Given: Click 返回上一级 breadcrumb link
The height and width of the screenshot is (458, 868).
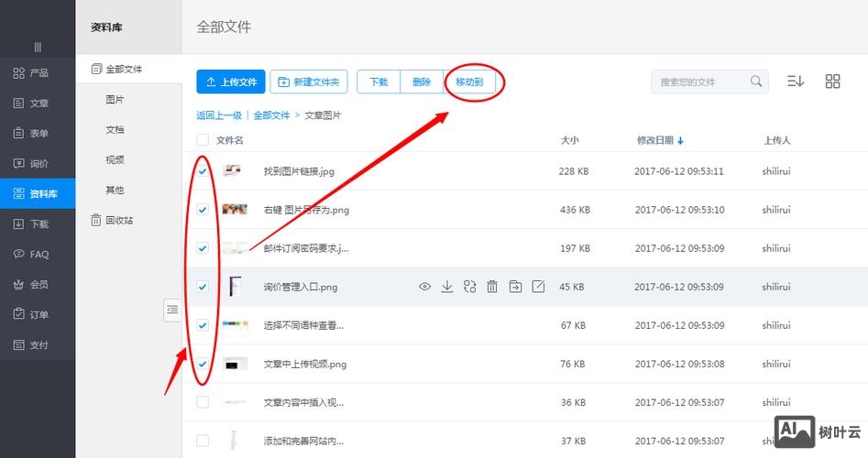Looking at the screenshot, I should pos(219,115).
